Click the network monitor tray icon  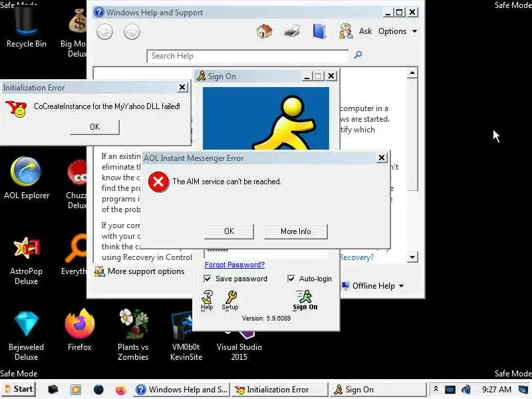tap(450, 389)
